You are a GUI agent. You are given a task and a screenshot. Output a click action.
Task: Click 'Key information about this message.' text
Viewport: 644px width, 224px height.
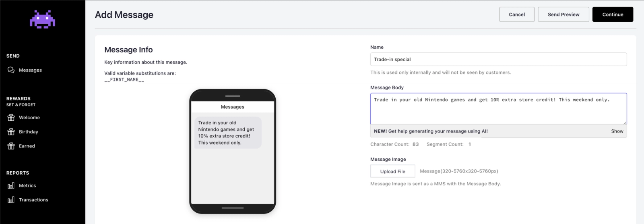tap(146, 62)
